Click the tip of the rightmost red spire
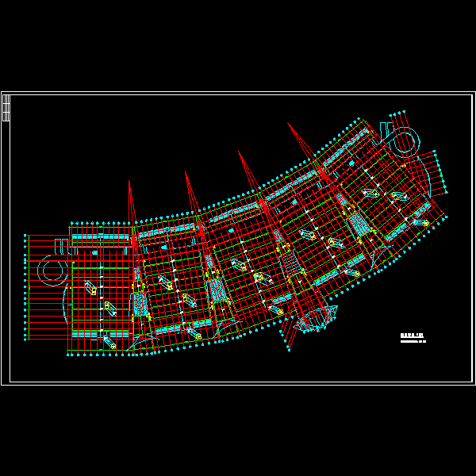This screenshot has width=476, height=476. (x=289, y=124)
